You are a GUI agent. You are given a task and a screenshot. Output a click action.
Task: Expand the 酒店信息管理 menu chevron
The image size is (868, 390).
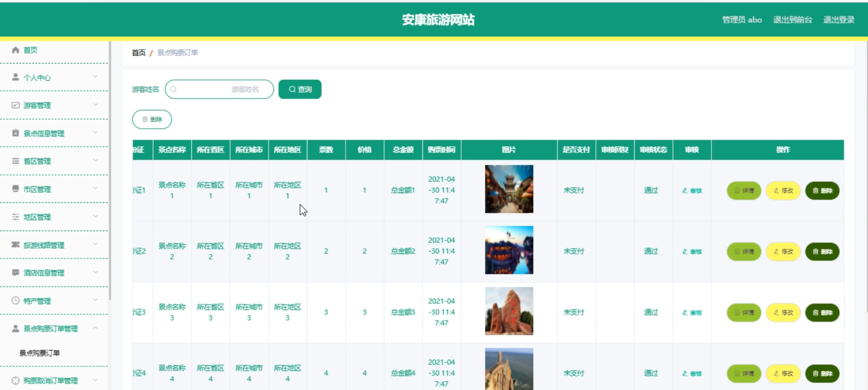pyautogui.click(x=95, y=272)
